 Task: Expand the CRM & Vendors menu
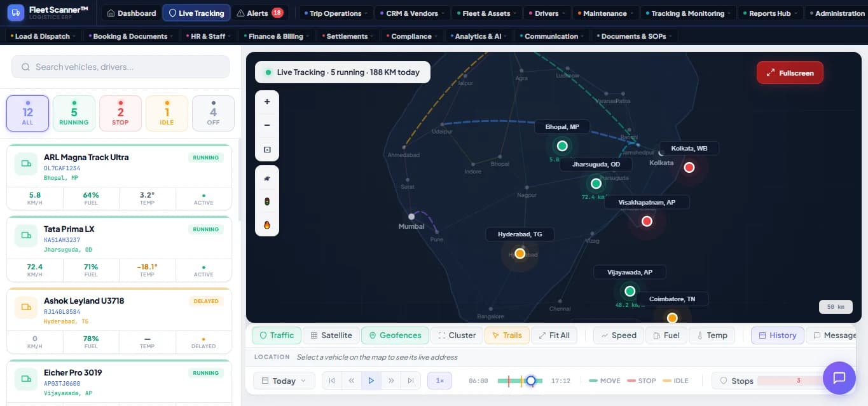(x=412, y=13)
